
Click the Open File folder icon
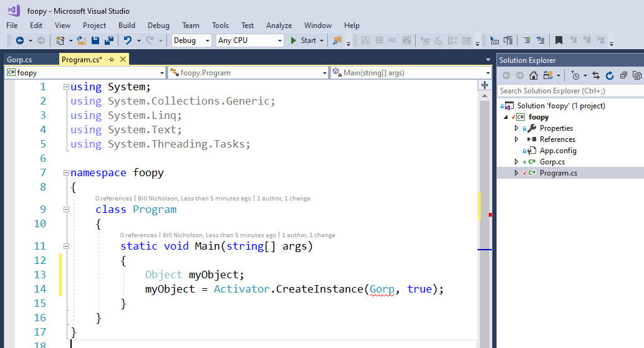(82, 40)
